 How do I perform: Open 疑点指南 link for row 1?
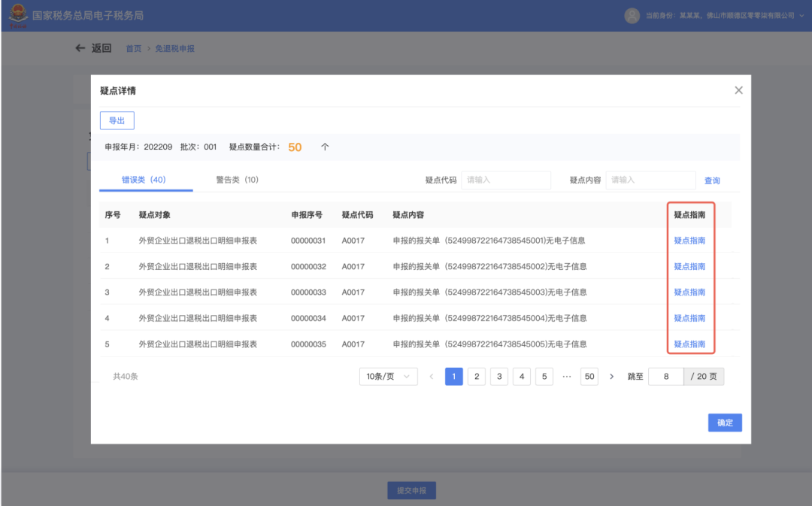689,241
